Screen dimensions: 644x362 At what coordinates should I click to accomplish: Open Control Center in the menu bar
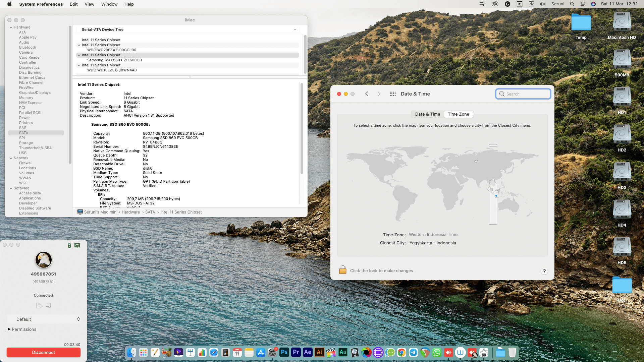coord(583,4)
